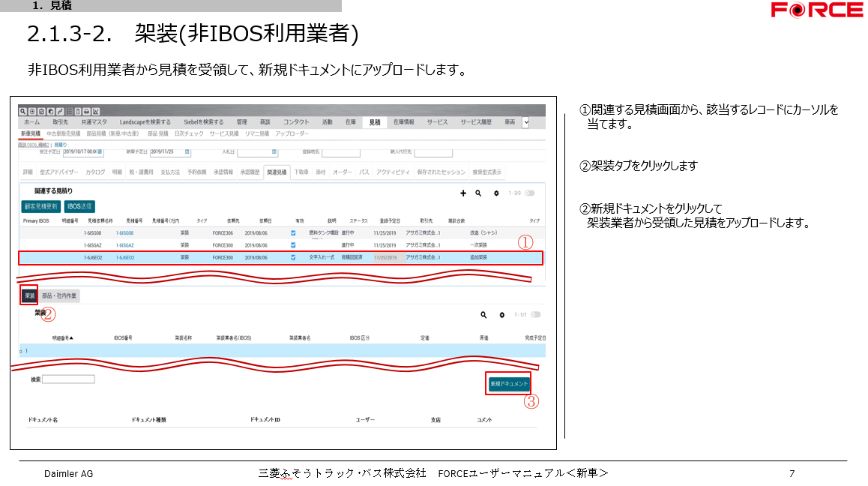Click the search magnifier in 架装 panel
This screenshot has height=486, width=868.
[x=484, y=315]
